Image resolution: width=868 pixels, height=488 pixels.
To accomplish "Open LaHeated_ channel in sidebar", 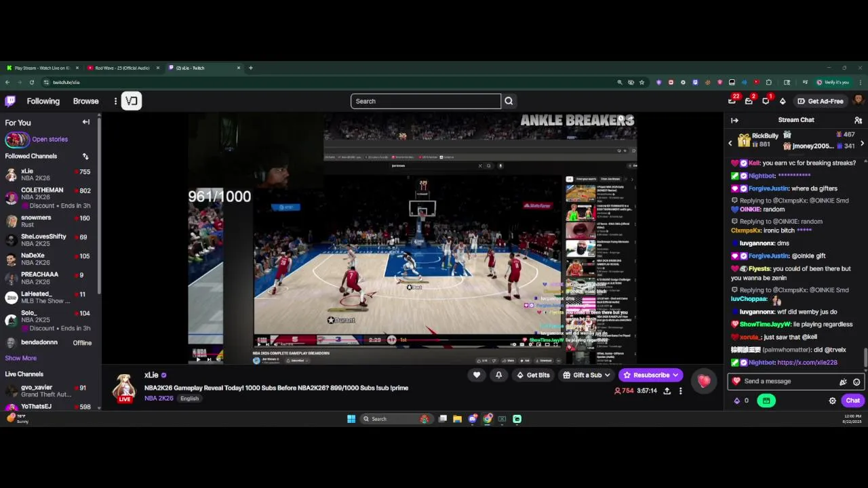I will (50, 297).
